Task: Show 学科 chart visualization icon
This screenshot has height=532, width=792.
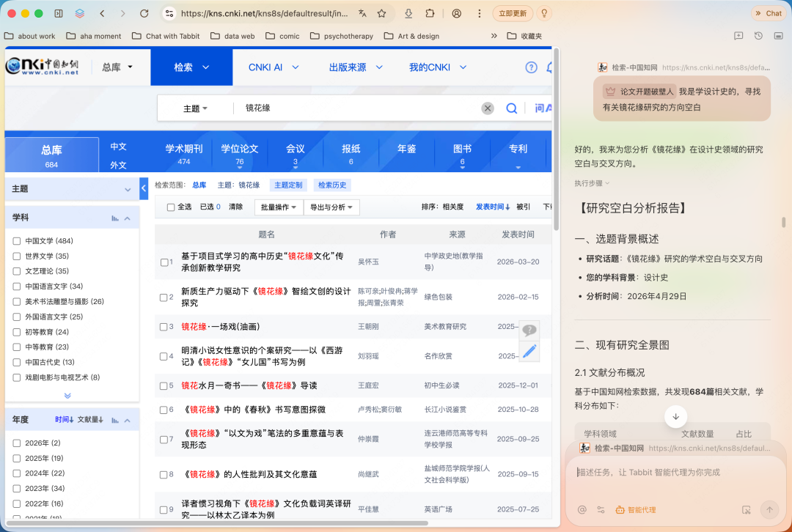Action: pos(115,218)
